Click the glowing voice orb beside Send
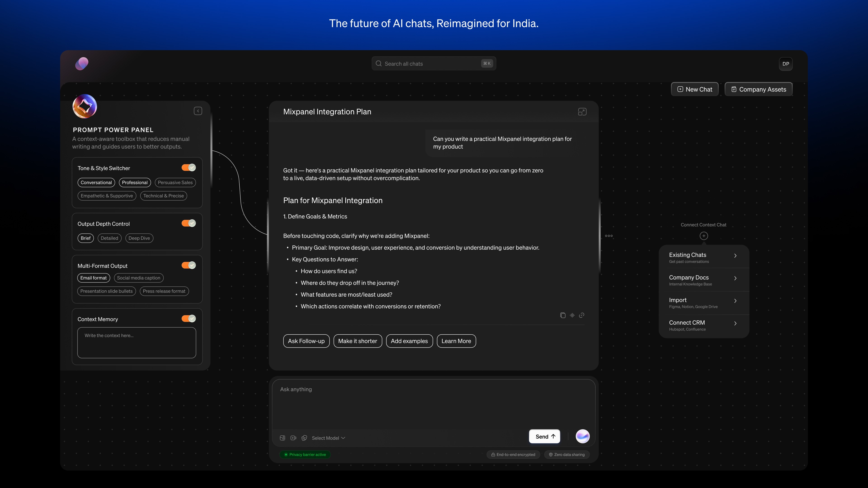The width and height of the screenshot is (868, 488). [x=583, y=436]
